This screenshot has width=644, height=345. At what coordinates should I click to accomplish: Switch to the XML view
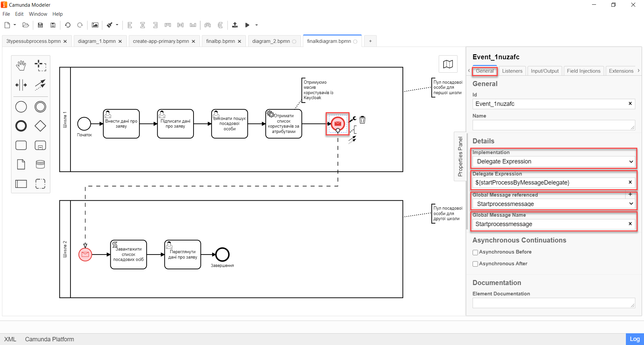click(x=10, y=339)
